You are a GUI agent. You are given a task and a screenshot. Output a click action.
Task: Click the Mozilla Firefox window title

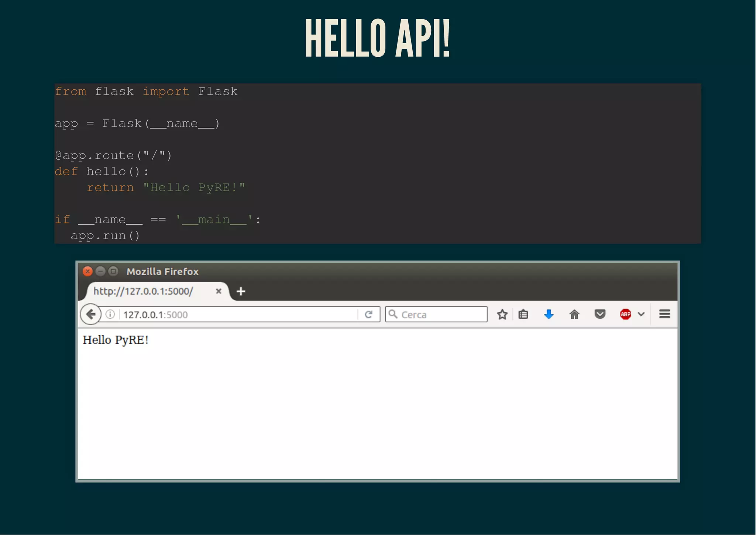coord(162,272)
